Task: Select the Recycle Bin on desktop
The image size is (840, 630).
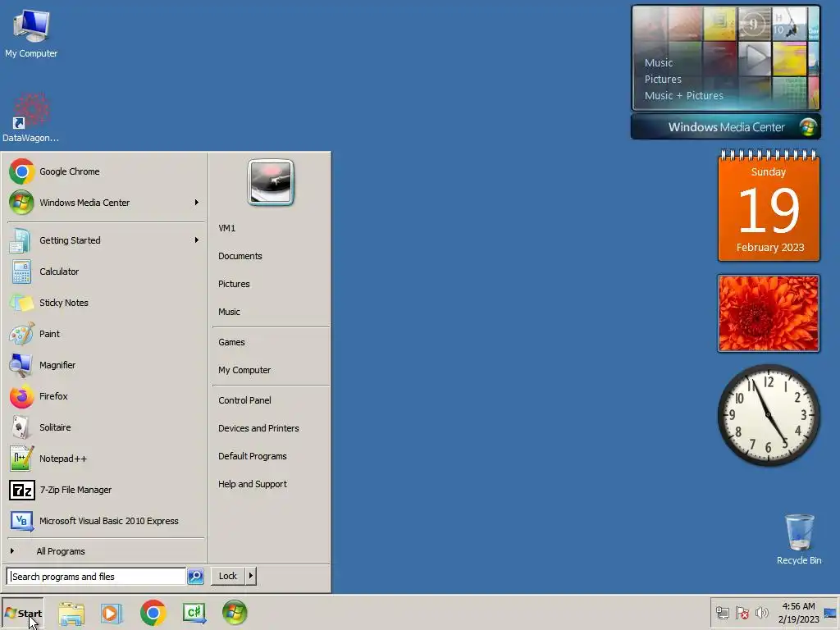Action: (x=799, y=540)
